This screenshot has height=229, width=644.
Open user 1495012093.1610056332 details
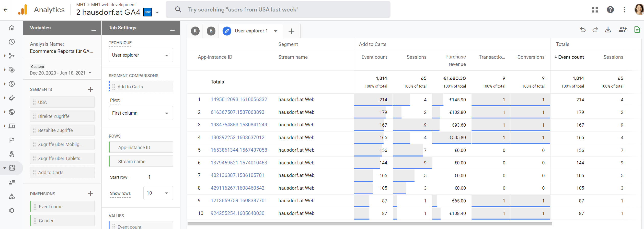click(239, 100)
